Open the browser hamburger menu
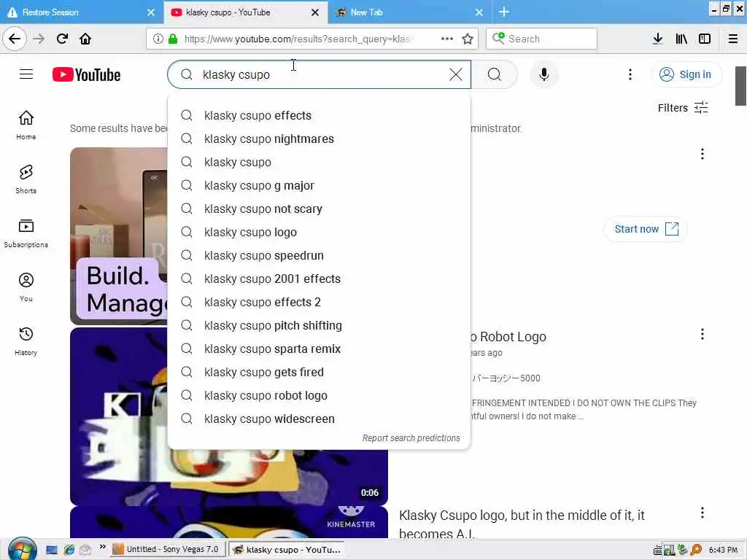Image resolution: width=747 pixels, height=560 pixels. pos(733,39)
